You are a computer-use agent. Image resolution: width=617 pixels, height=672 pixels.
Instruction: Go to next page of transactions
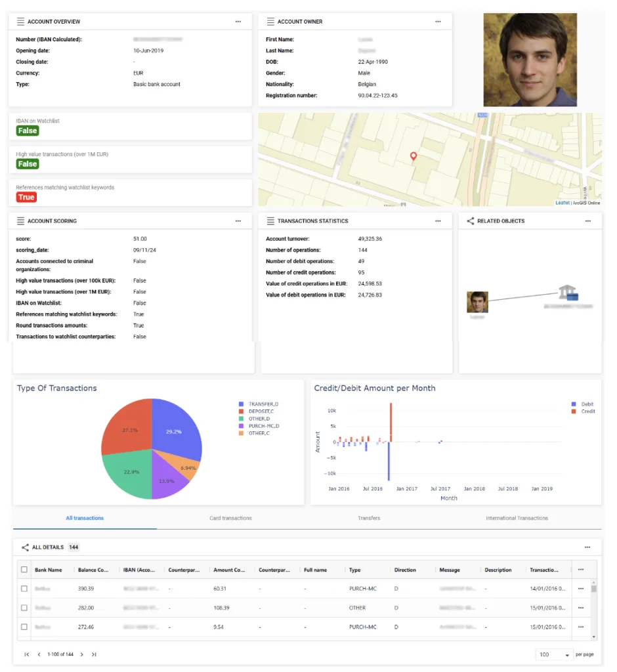[x=81, y=654]
